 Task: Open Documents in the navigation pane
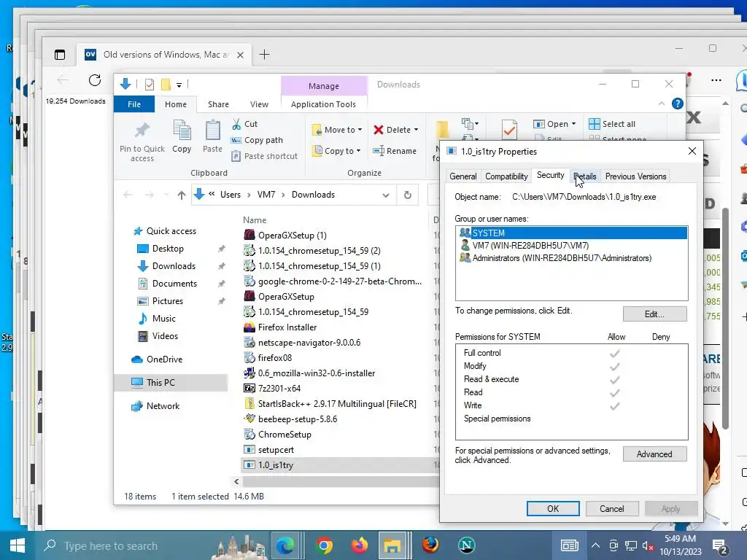pyautogui.click(x=174, y=284)
